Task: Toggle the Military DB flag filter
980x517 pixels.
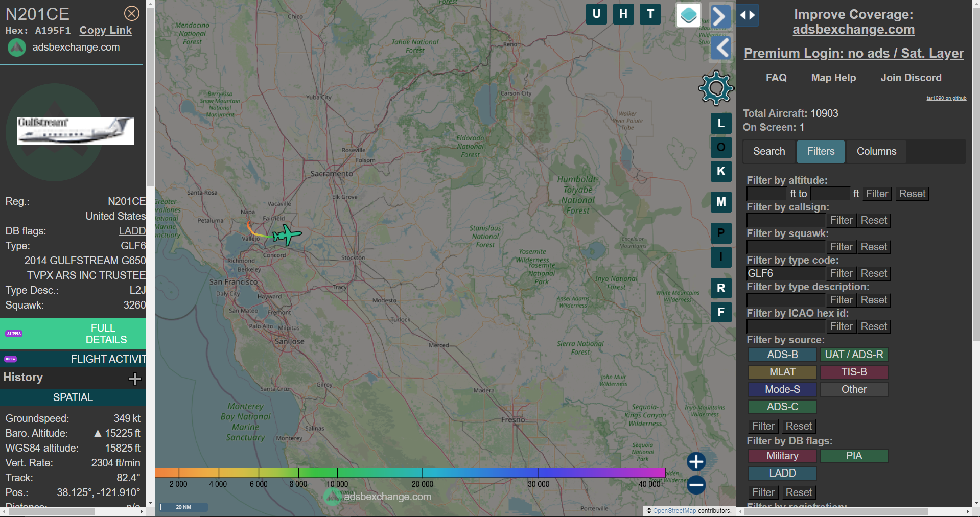Action: 782,456
